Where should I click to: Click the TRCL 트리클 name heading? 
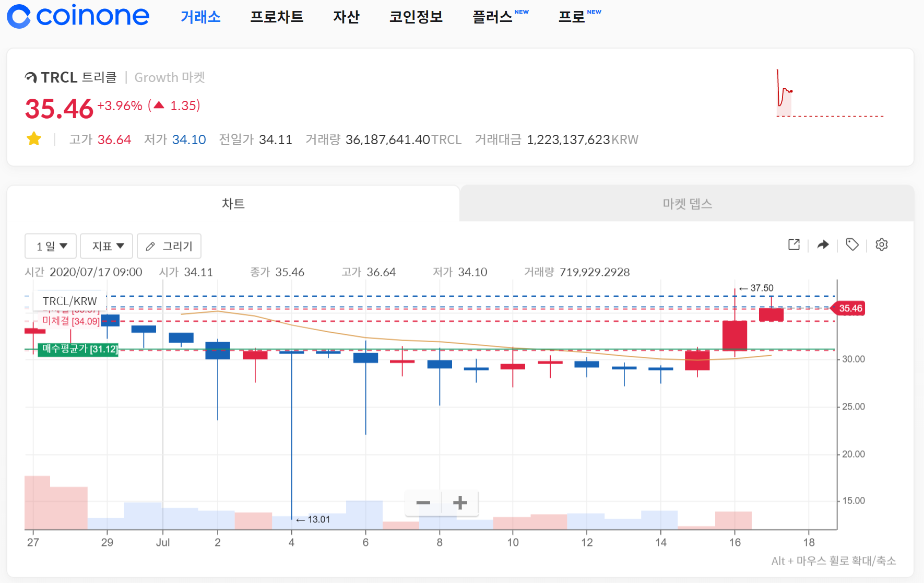(x=79, y=77)
